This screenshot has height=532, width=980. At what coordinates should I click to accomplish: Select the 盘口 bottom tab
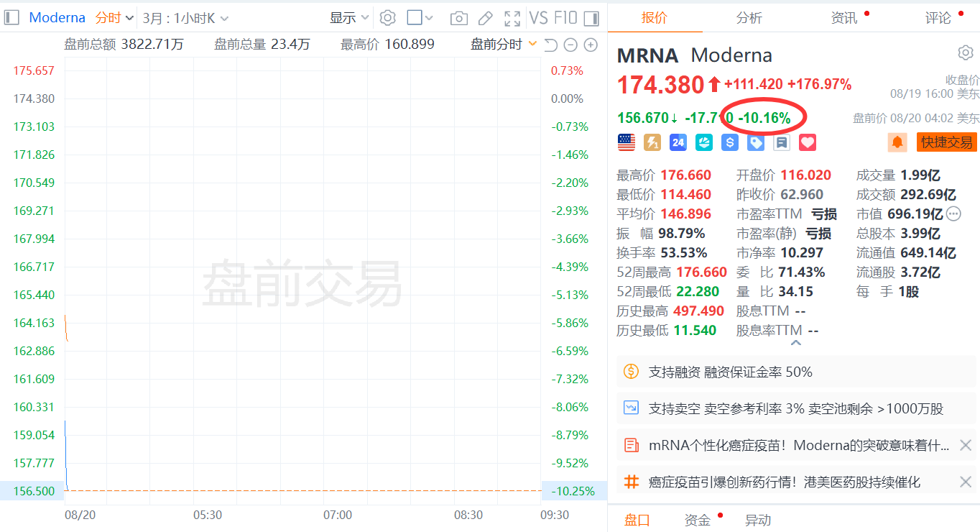click(637, 520)
